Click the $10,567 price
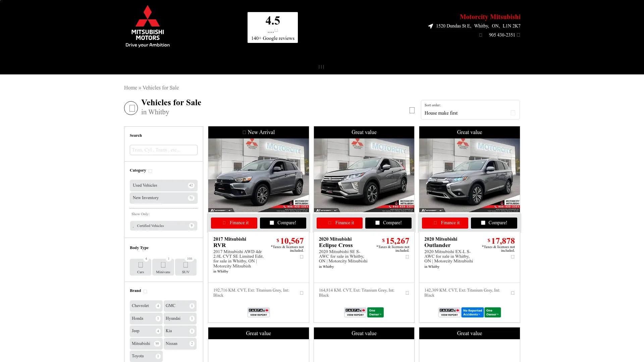 (x=290, y=241)
